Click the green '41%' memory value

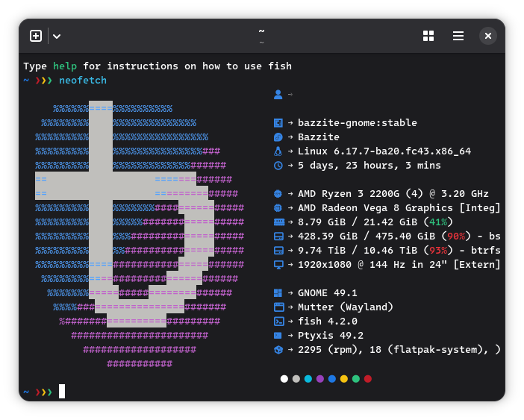pyautogui.click(x=438, y=222)
